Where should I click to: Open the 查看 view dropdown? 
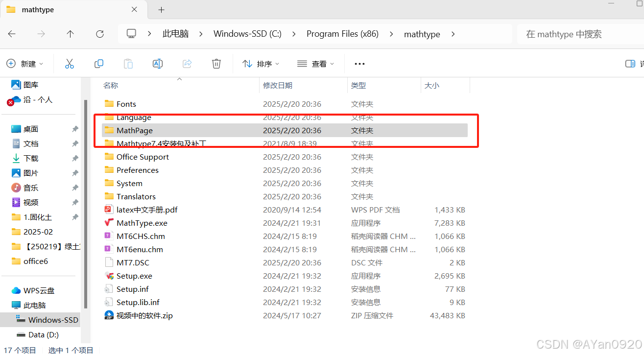(x=315, y=64)
